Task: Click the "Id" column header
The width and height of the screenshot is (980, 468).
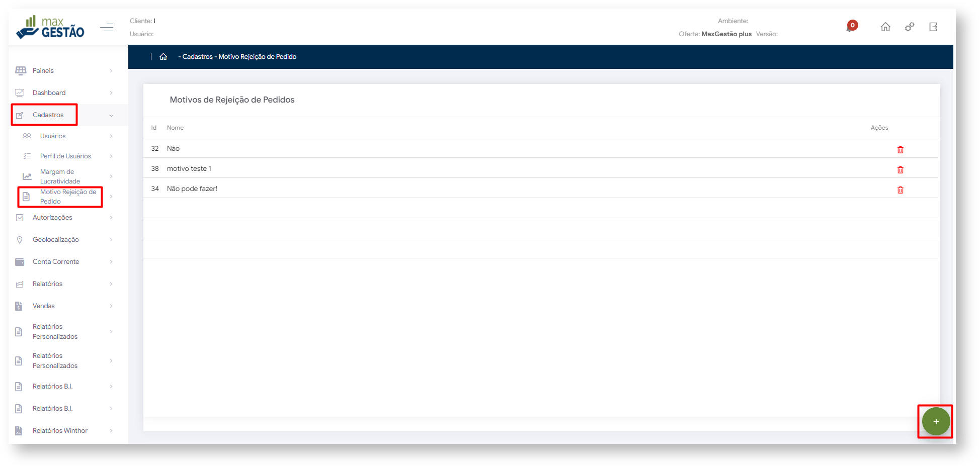Action: [x=154, y=128]
